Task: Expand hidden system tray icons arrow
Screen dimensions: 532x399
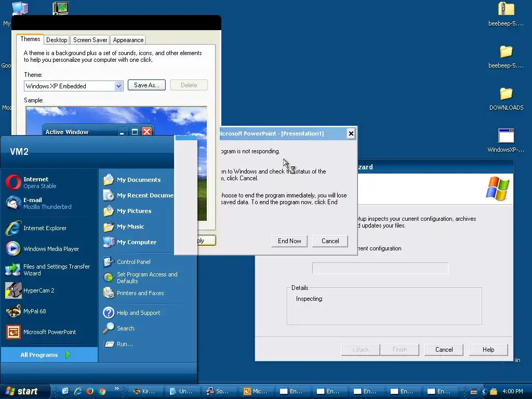Action: [x=484, y=392]
